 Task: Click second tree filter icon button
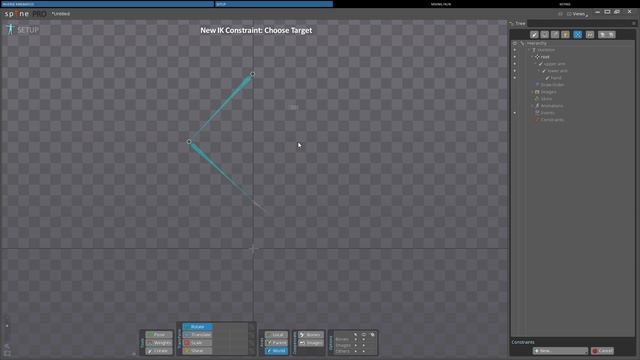(544, 35)
